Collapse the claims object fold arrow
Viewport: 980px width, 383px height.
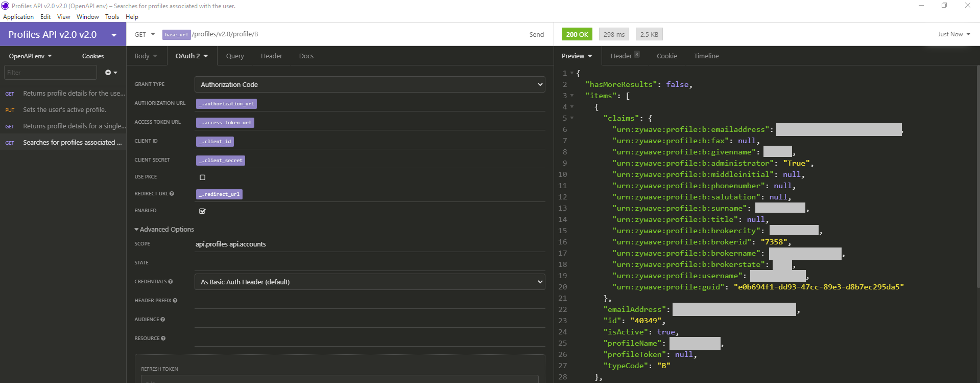click(x=572, y=118)
